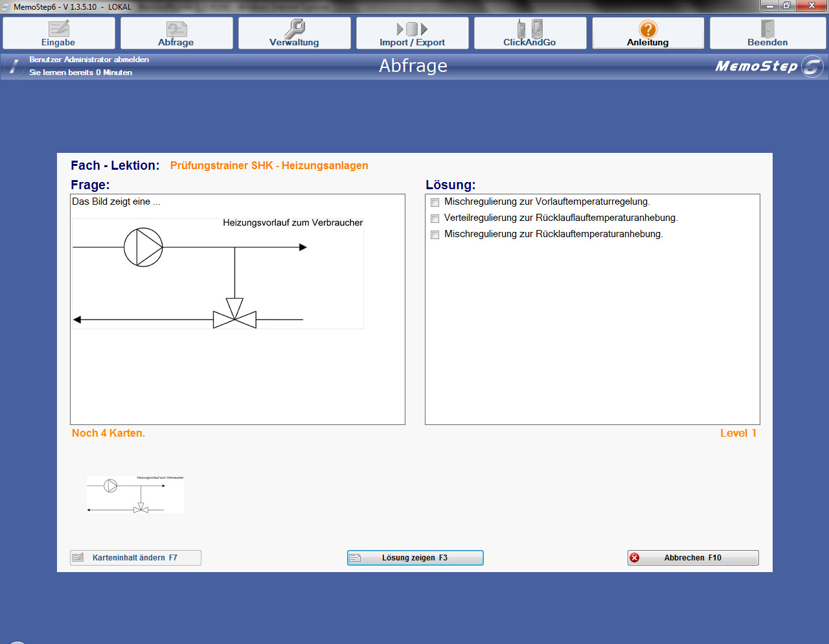Click the Beenden door icon
The height and width of the screenshot is (644, 829).
point(767,29)
